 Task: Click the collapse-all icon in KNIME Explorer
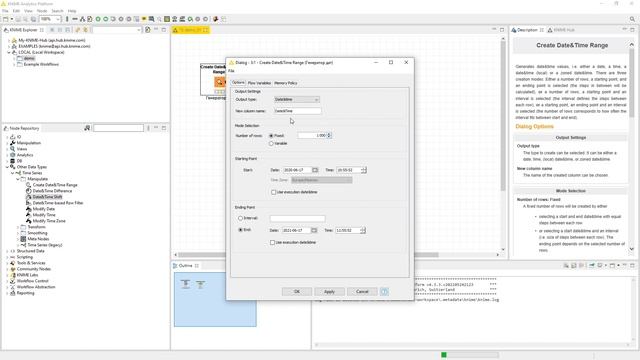tap(52, 30)
